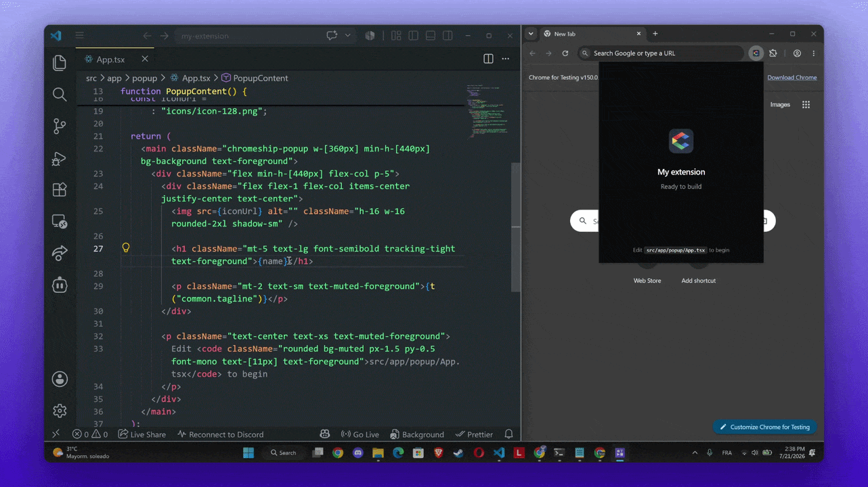The width and height of the screenshot is (868, 487).
Task: Click 'popup' in the breadcrumb path
Action: pos(145,78)
